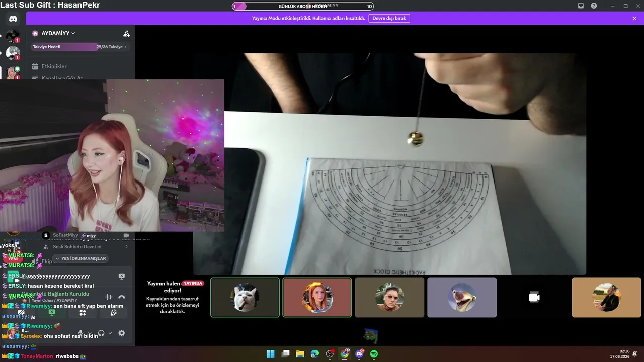The height and width of the screenshot is (362, 644).
Task: Click the Devre dışı bırak button
Action: tap(389, 18)
